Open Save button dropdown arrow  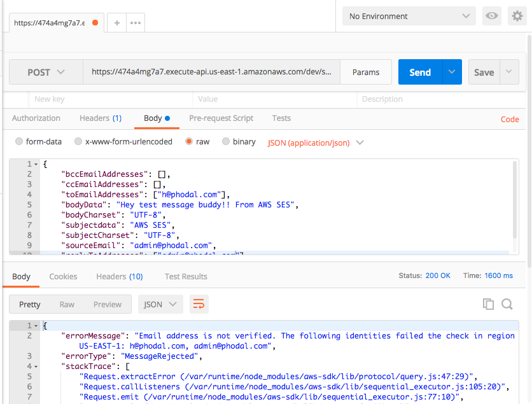point(509,72)
